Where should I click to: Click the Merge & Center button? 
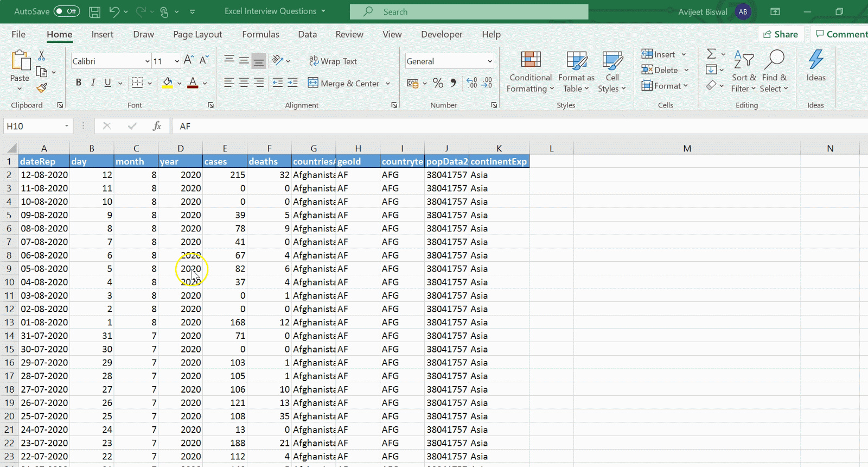click(344, 83)
